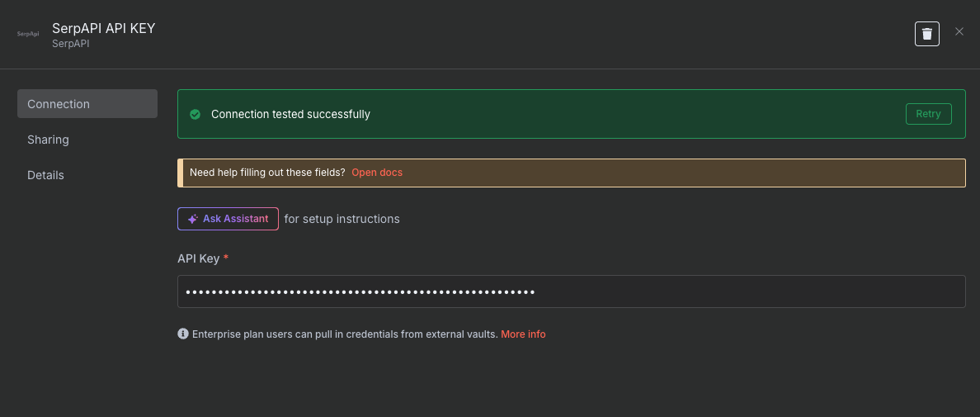Follow the More info link
The image size is (980, 417).
point(523,334)
